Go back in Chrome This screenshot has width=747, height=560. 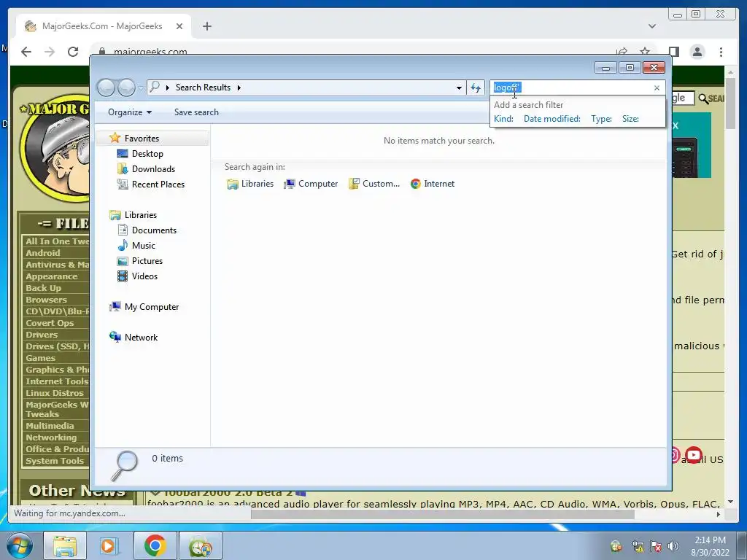(26, 52)
